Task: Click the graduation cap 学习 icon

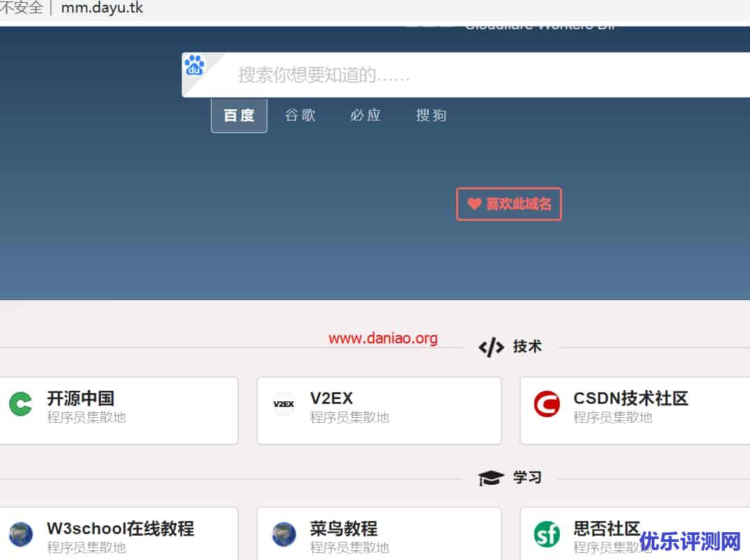Action: click(x=491, y=478)
